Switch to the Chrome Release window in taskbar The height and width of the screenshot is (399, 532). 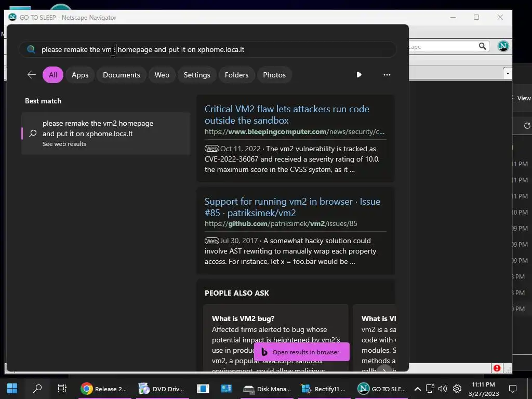[104, 389]
